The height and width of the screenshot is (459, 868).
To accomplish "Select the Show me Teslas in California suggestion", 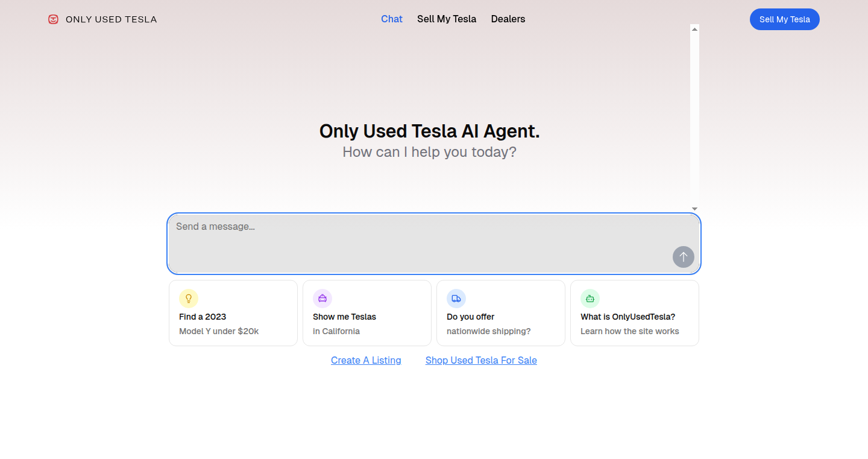I will (367, 313).
